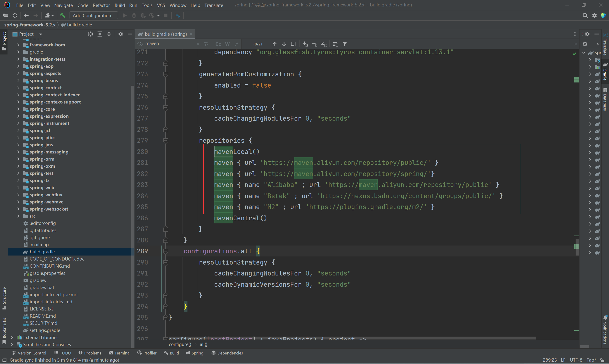The height and width of the screenshot is (364, 609).
Task: Click the Build project hammer icon
Action: [x=63, y=15]
